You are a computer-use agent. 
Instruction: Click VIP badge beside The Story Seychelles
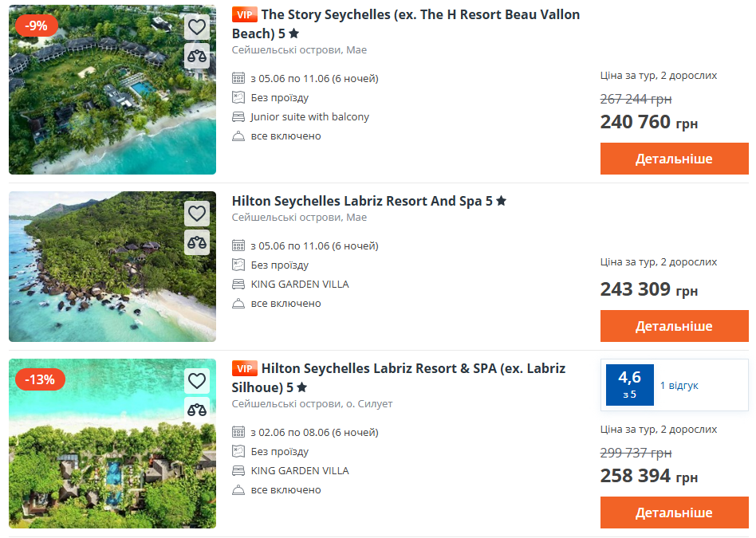point(244,14)
